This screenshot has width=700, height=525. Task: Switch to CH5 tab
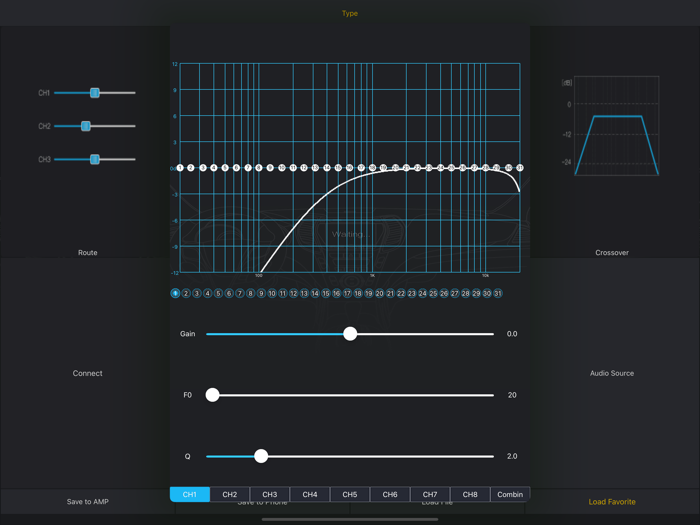tap(350, 494)
